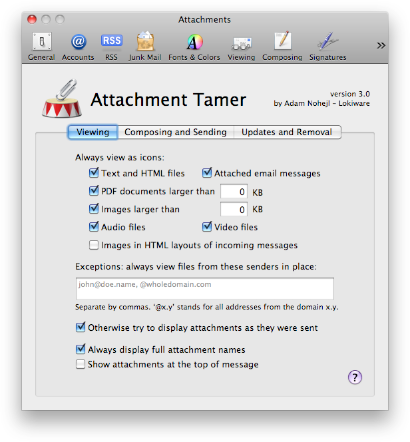This screenshot has width=410, height=442.
Task: Uncheck Always display full attachment names
Action: [x=80, y=349]
